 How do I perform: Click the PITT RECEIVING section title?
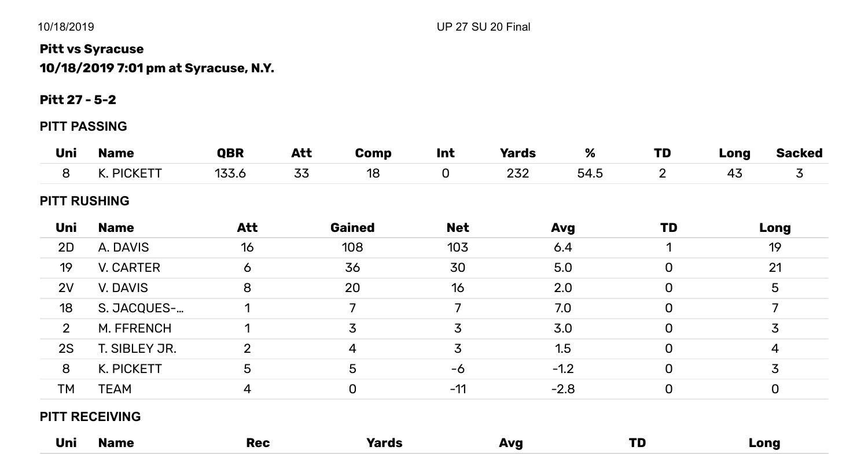click(x=90, y=417)
